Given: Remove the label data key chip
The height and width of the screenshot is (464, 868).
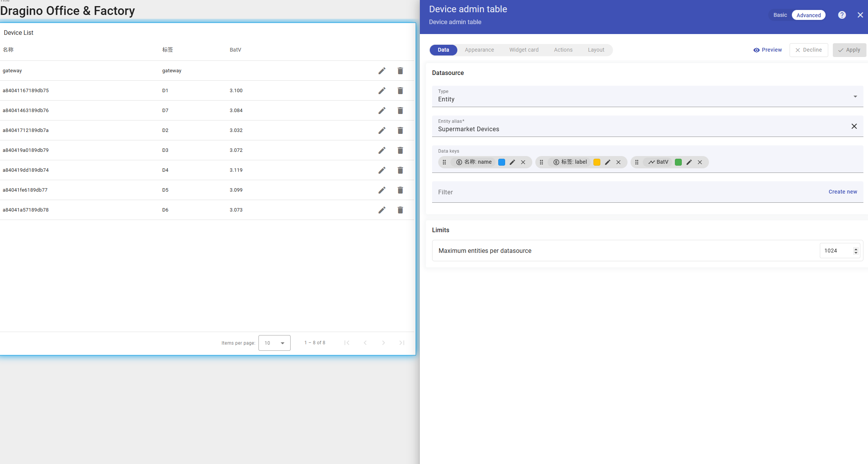Looking at the screenshot, I should click(x=618, y=162).
